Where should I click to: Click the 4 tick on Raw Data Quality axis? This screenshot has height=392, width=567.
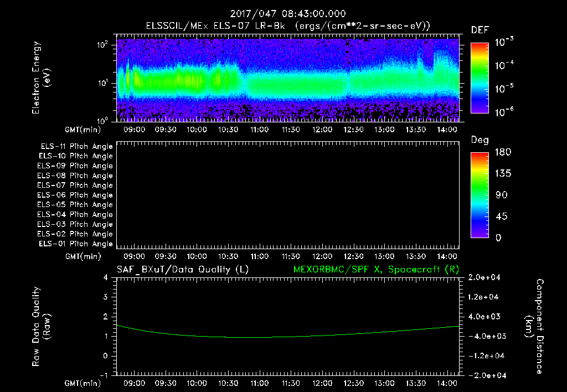[x=106, y=278]
